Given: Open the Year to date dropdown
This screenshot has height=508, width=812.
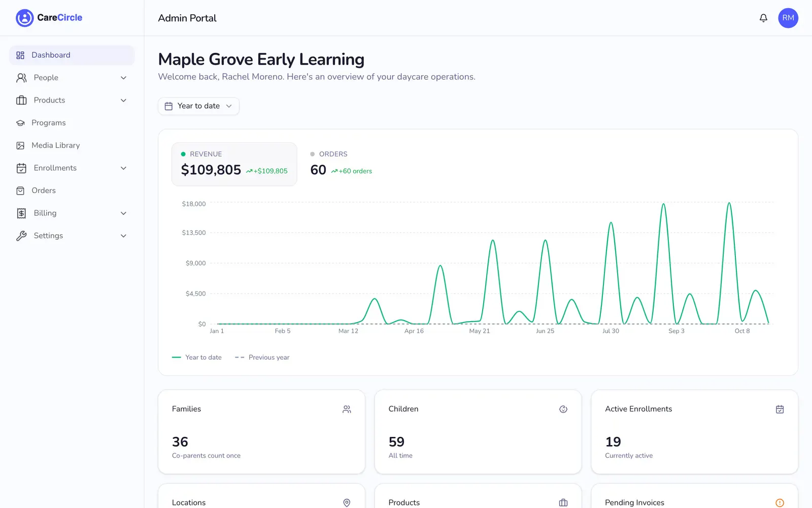Looking at the screenshot, I should click(x=198, y=106).
